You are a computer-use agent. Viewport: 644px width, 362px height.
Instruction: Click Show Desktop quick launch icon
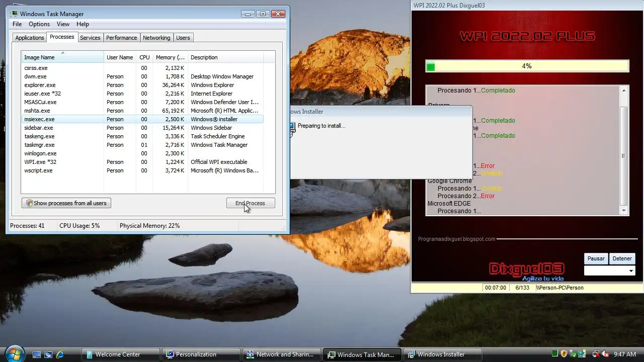pyautogui.click(x=37, y=354)
